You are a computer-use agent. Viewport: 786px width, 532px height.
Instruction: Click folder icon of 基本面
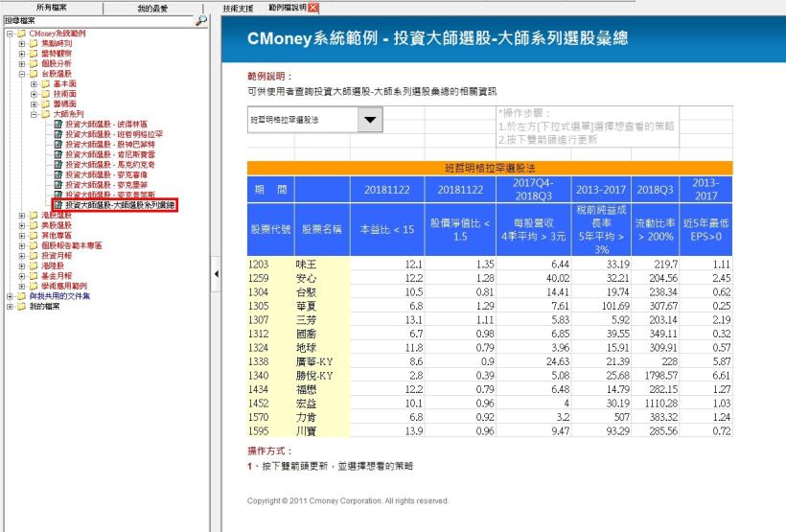45,83
